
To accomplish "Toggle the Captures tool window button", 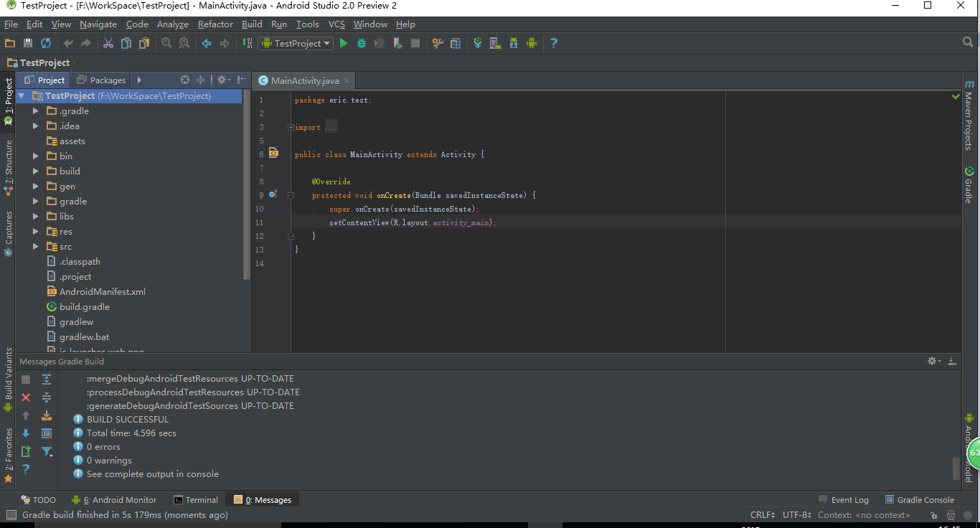I will click(8, 234).
